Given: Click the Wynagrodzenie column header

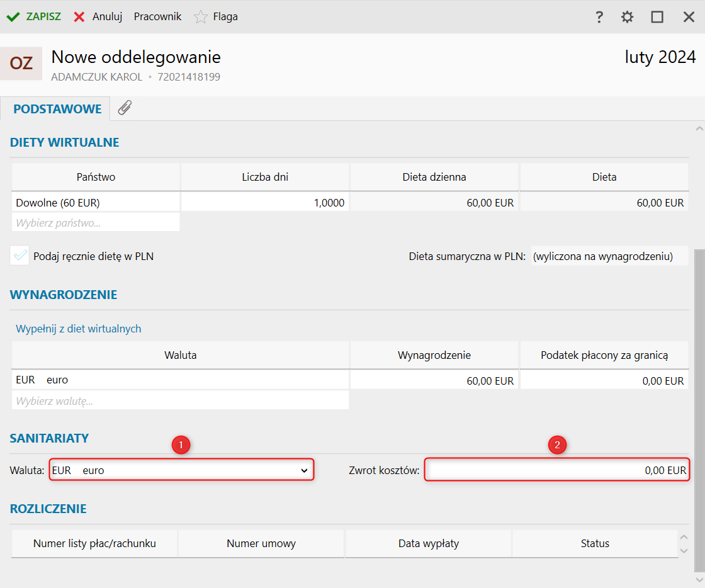Looking at the screenshot, I should (434, 355).
